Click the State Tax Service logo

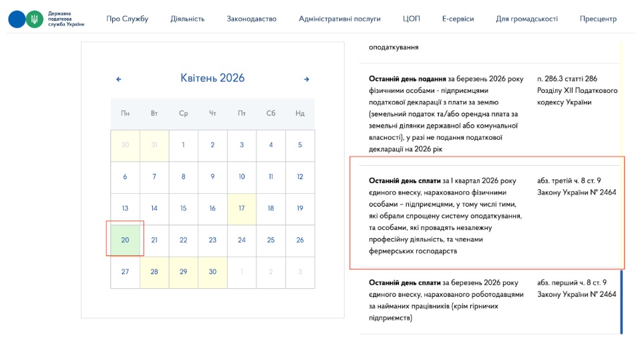point(46,19)
